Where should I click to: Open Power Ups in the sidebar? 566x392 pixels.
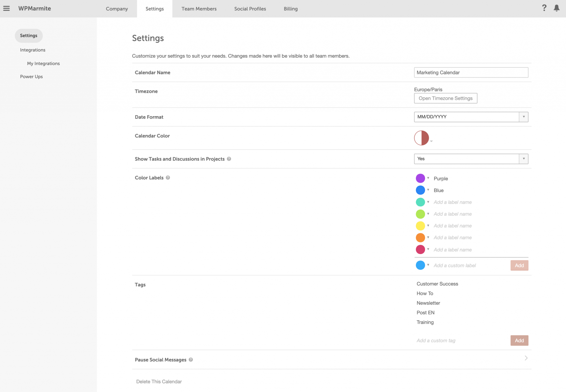click(x=32, y=77)
